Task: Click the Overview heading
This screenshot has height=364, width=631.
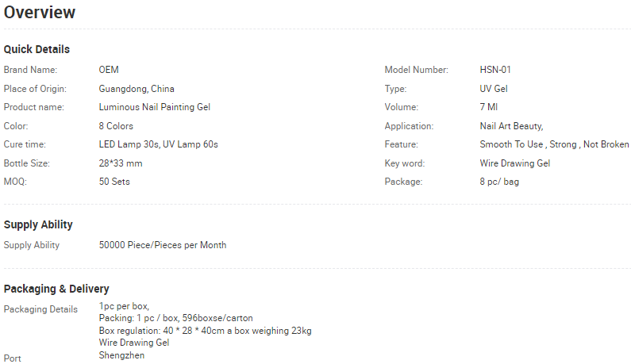Action: tap(40, 13)
